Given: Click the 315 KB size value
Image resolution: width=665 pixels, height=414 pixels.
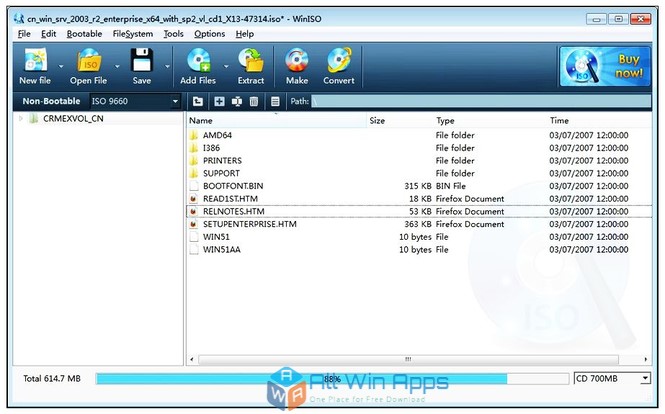Looking at the screenshot, I should [x=418, y=186].
